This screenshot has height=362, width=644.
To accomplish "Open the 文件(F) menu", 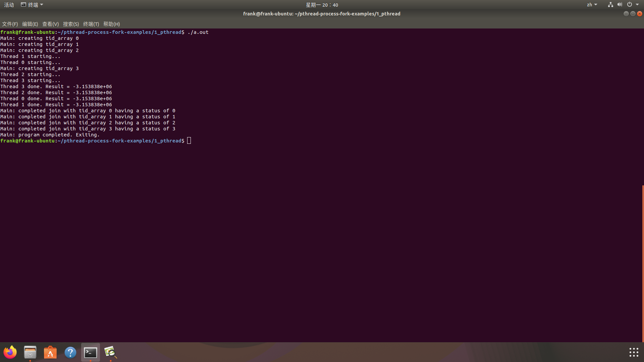I will click(x=10, y=24).
